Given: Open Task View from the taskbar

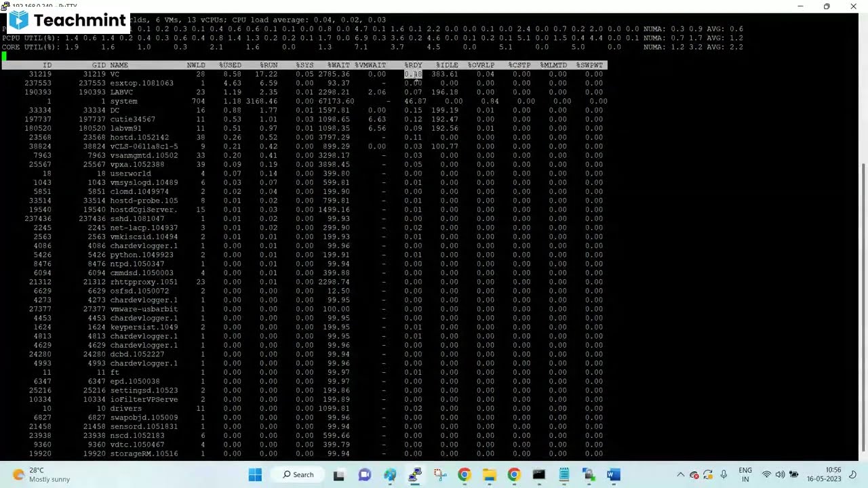Looking at the screenshot, I should pos(338,475).
